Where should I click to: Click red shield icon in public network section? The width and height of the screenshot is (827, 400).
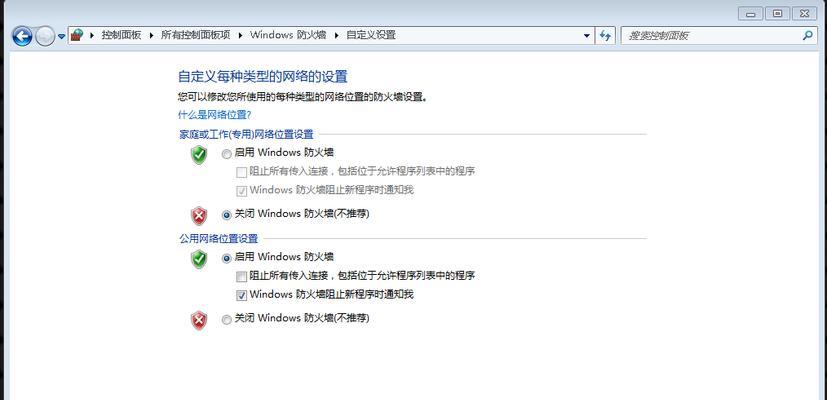tap(199, 320)
